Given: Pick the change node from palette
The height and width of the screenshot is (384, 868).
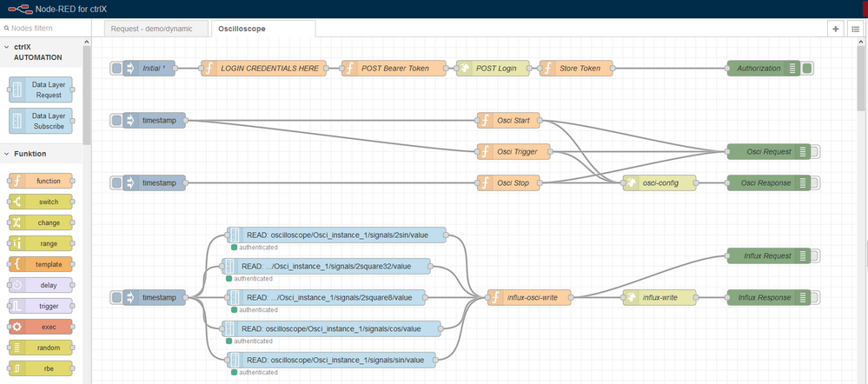Looking at the screenshot, I should coord(42,222).
